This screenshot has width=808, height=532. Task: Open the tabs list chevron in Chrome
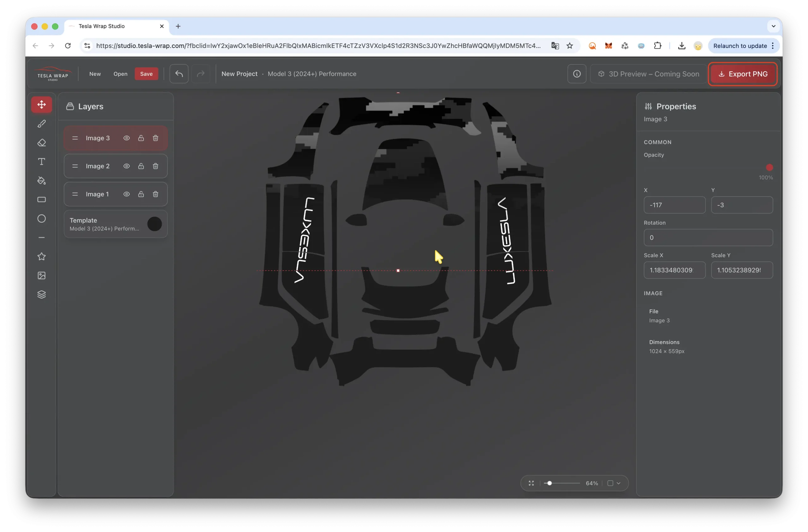point(773,26)
